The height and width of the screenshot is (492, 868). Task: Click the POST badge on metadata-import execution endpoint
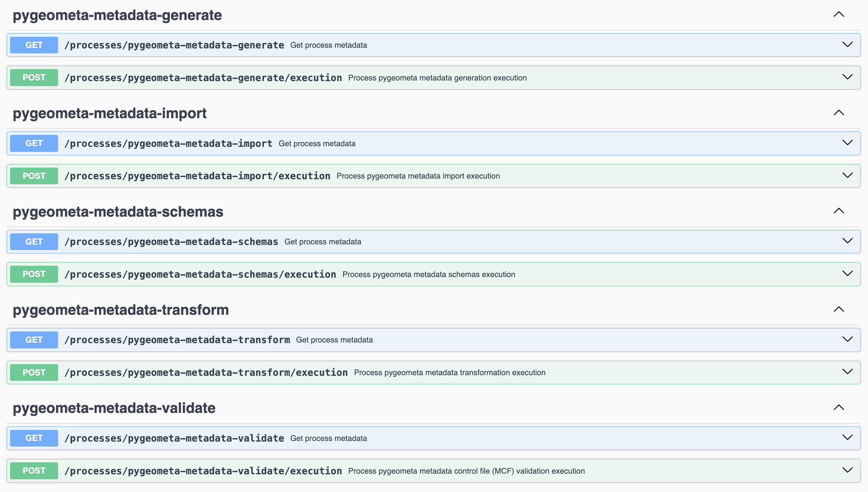[33, 175]
